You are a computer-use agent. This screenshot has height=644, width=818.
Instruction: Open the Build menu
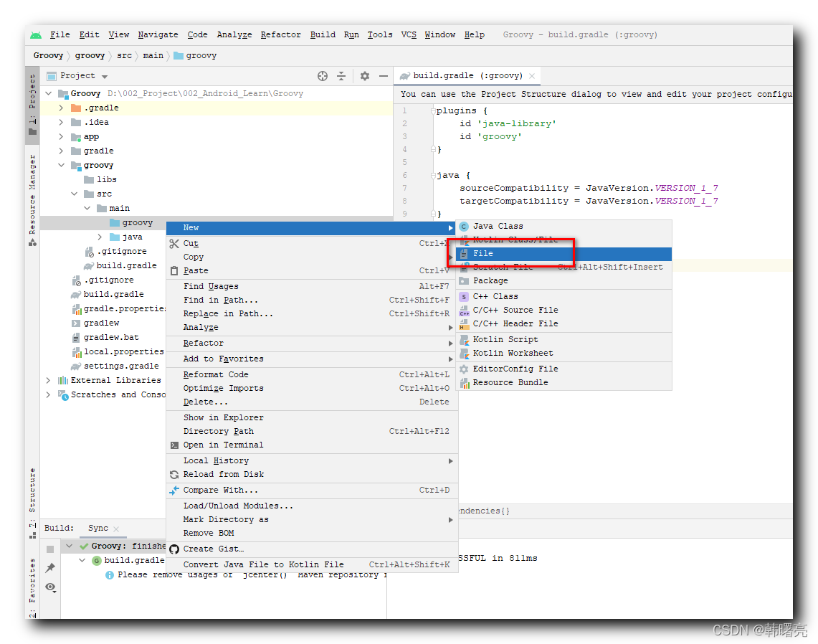pyautogui.click(x=323, y=35)
